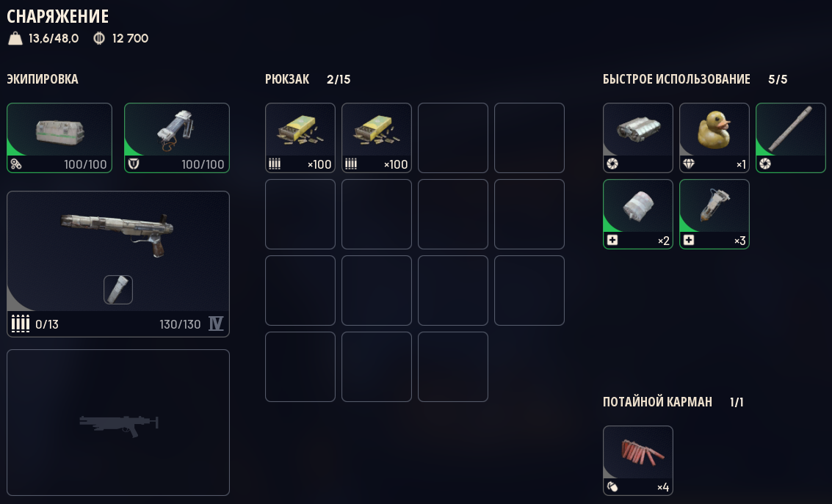The height and width of the screenshot is (504, 832).
Task: Select the equipped backpack with 100/100 durability
Action: (59, 138)
